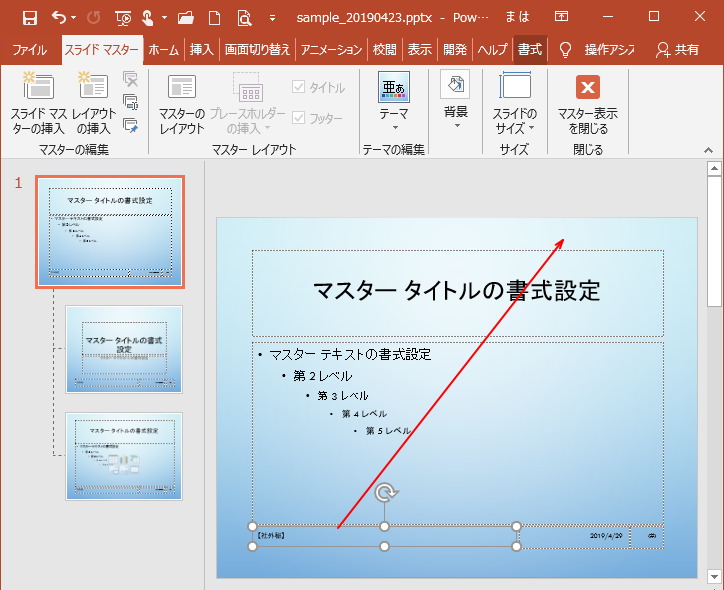Click the Undo arrow icon
Image resolution: width=724 pixels, height=590 pixels.
pyautogui.click(x=58, y=17)
